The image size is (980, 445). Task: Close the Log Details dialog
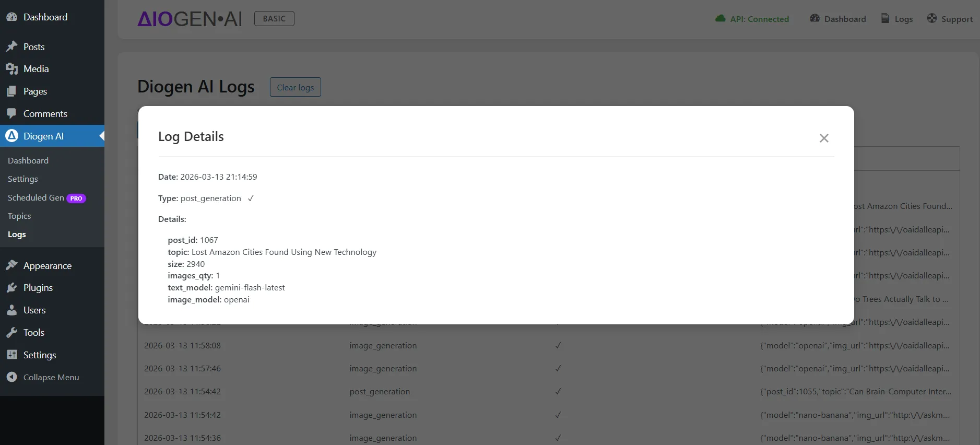click(824, 138)
